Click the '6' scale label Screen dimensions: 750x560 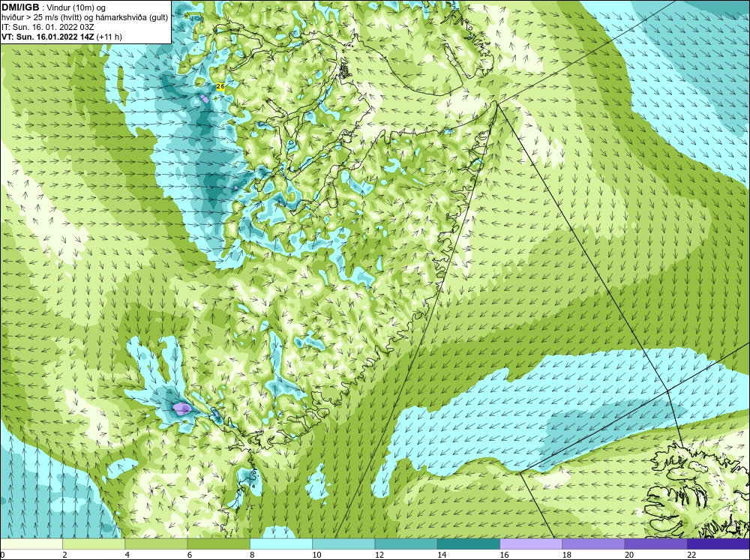tap(190, 555)
